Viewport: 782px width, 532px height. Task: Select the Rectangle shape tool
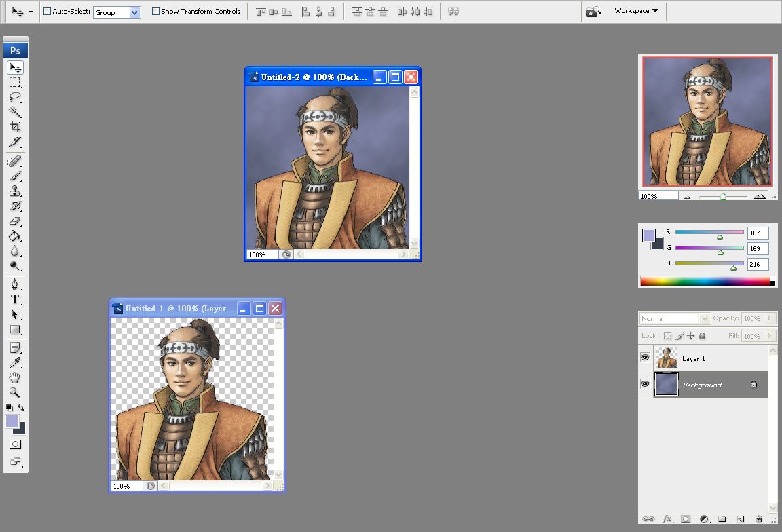15,329
